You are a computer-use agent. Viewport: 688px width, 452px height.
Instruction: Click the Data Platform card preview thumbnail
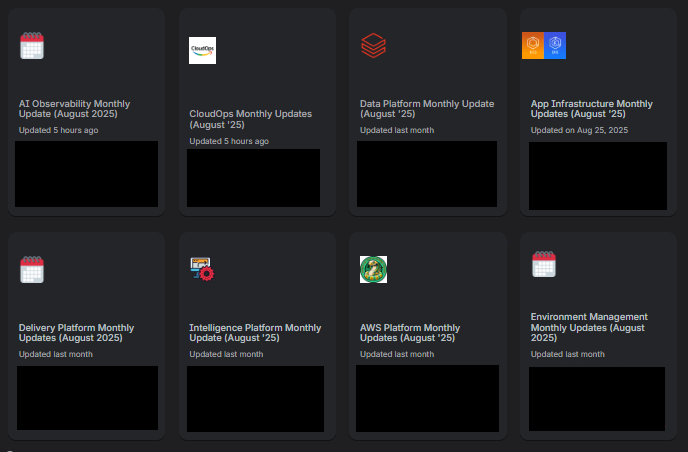pos(427,174)
